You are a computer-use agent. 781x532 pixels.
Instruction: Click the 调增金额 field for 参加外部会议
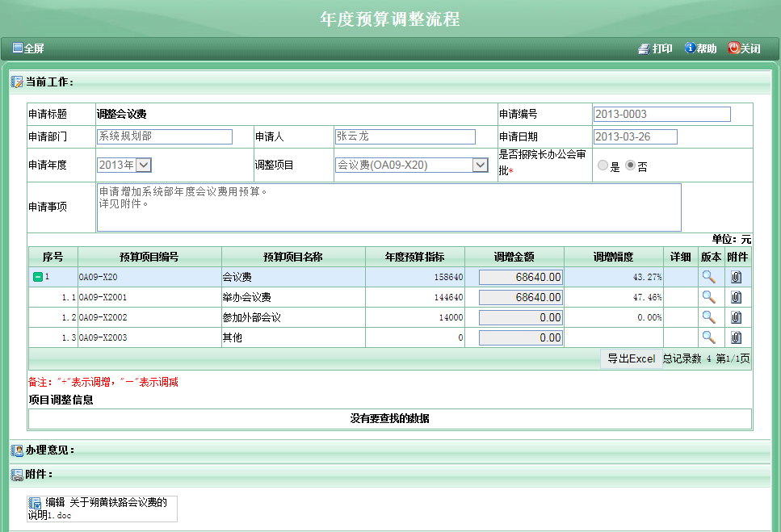[x=521, y=317]
